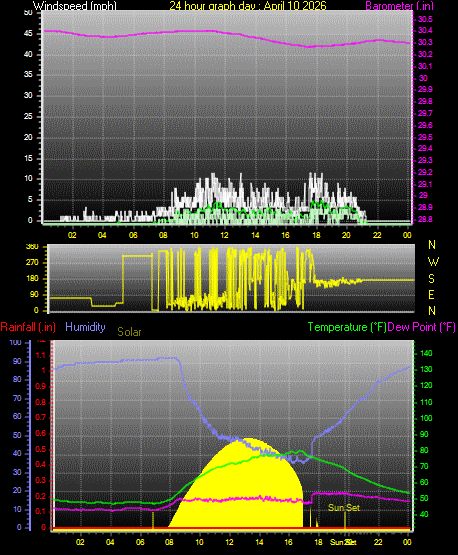Select the blue "Humidity" legend label

[85, 327]
